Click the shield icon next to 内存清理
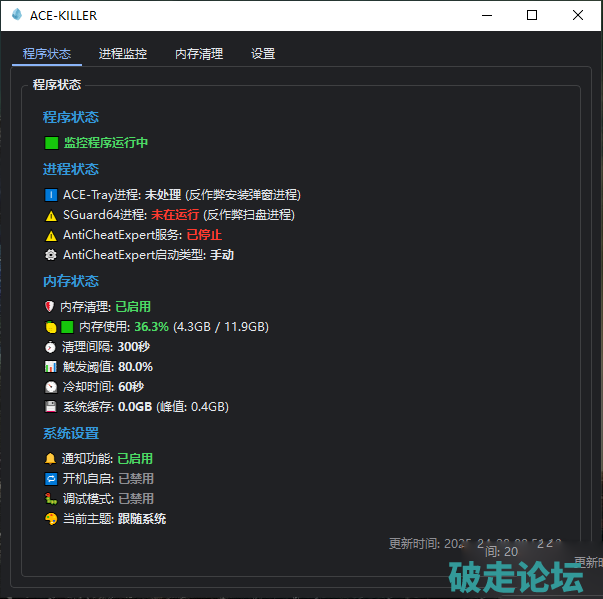This screenshot has height=599, width=603. coord(51,307)
